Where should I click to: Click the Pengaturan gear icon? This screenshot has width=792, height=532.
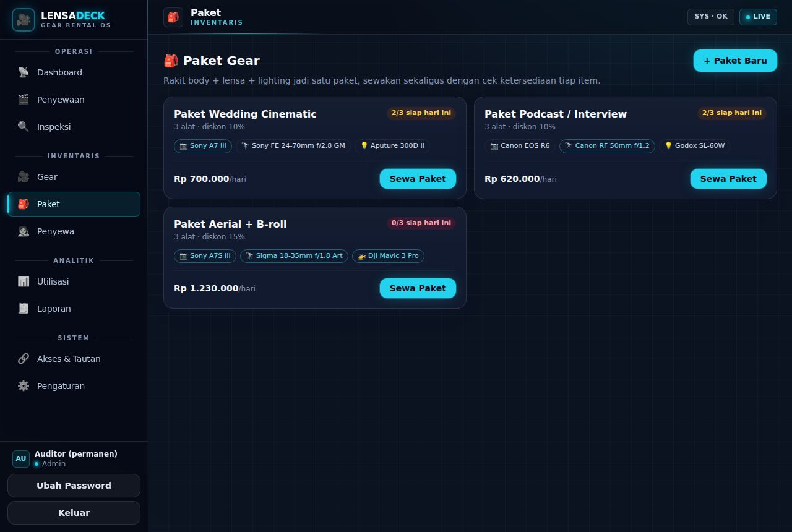point(24,386)
